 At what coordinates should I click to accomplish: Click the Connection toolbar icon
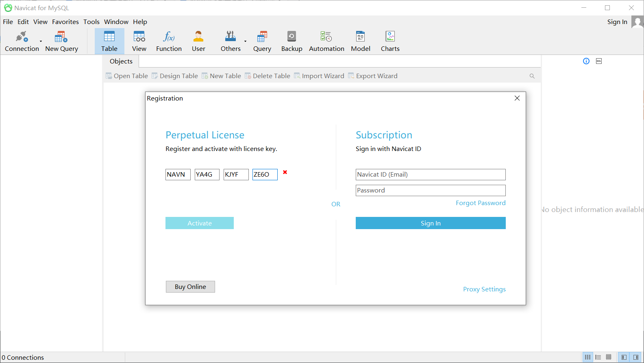pyautogui.click(x=22, y=41)
